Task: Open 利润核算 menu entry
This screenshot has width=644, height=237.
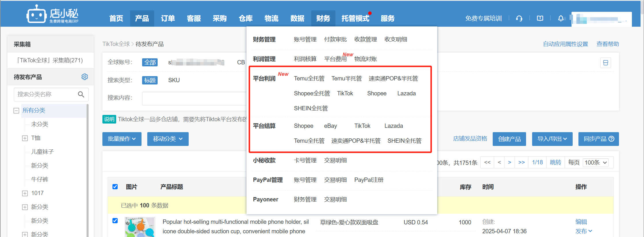Action: click(x=305, y=59)
